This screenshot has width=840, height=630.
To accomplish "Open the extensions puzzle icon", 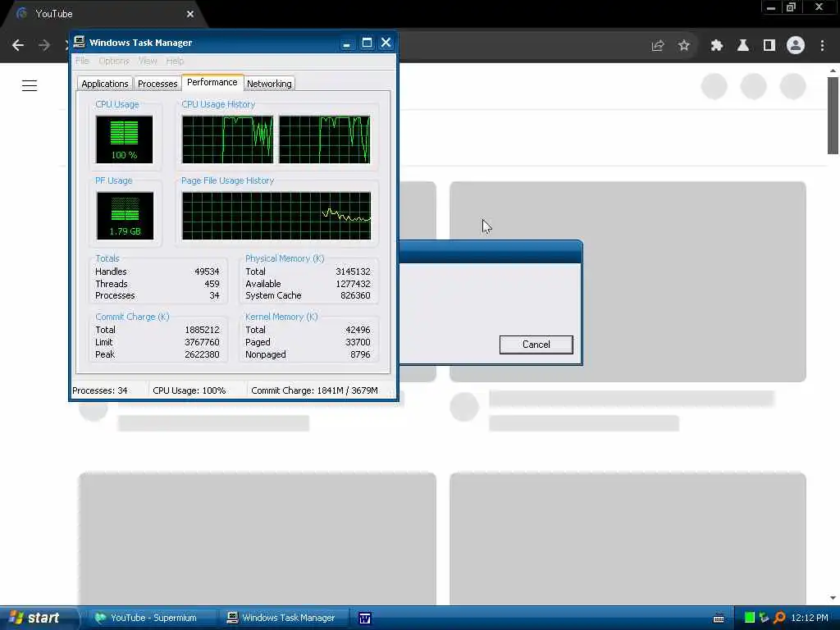I will (717, 46).
